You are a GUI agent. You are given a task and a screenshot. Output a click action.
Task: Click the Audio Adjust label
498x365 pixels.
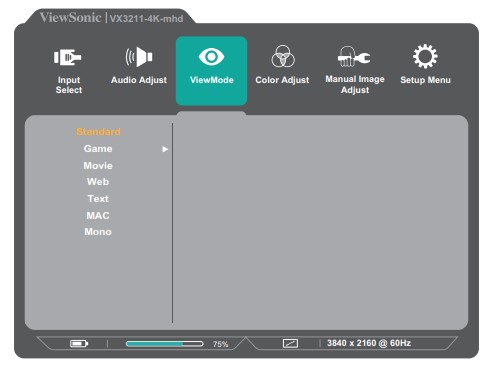[x=139, y=80]
